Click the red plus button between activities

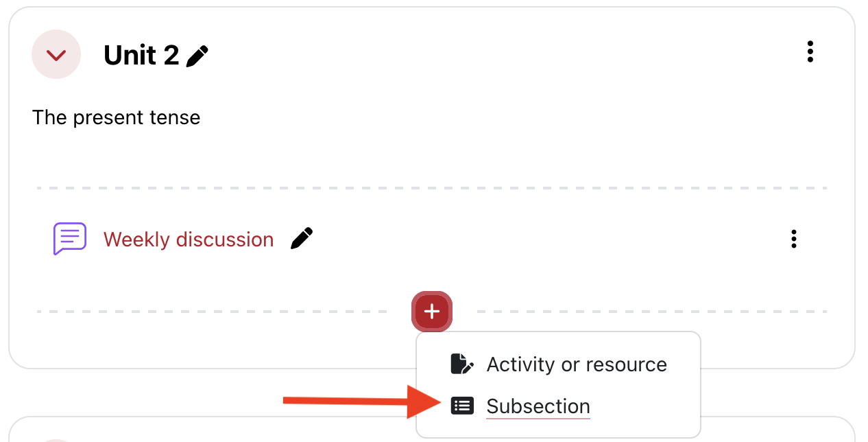click(432, 312)
